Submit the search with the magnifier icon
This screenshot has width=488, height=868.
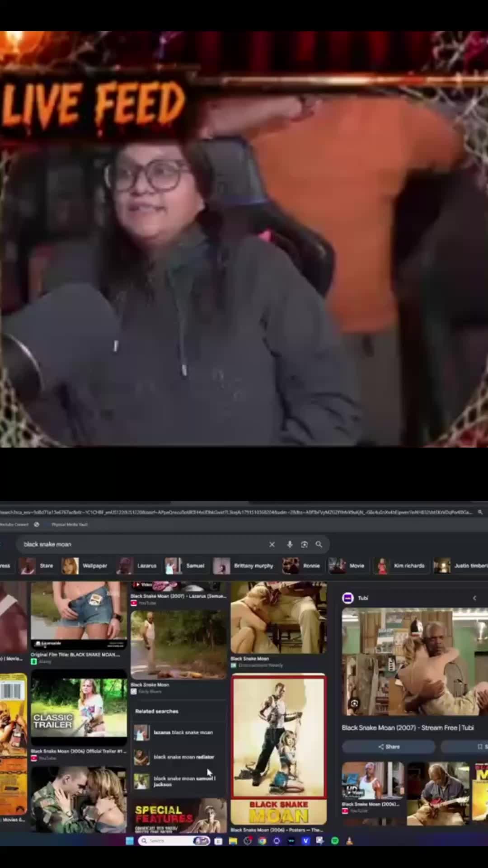click(x=319, y=544)
